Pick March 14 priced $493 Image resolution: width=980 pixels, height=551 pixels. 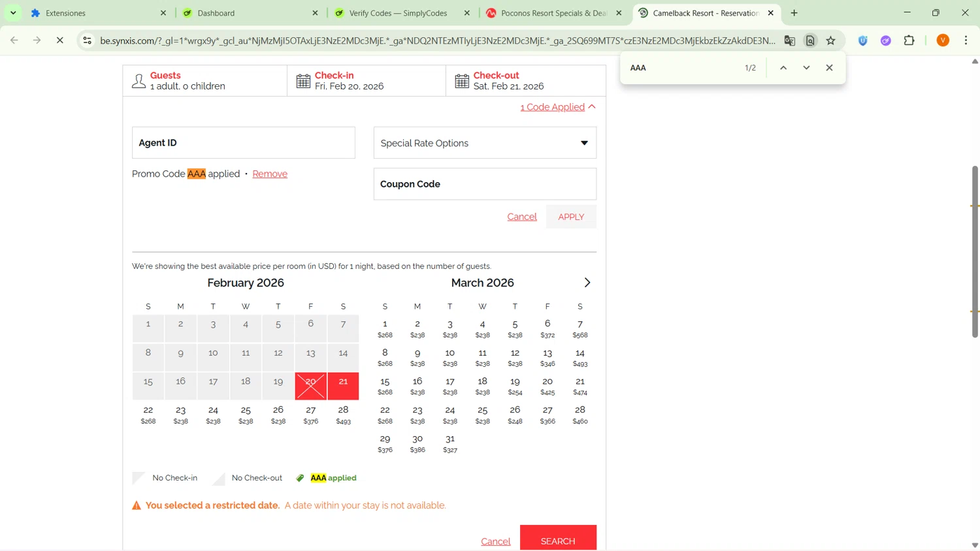click(580, 358)
